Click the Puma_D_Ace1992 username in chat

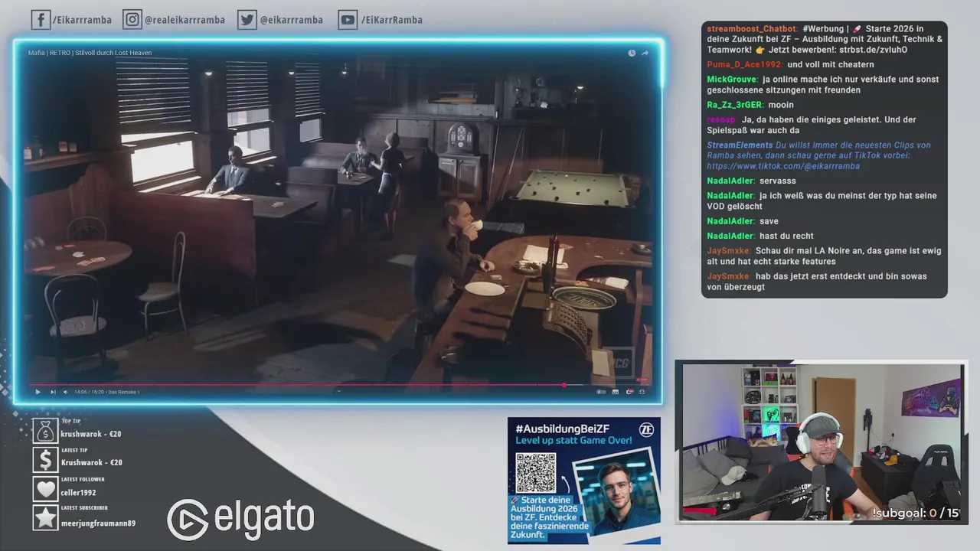coord(744,65)
